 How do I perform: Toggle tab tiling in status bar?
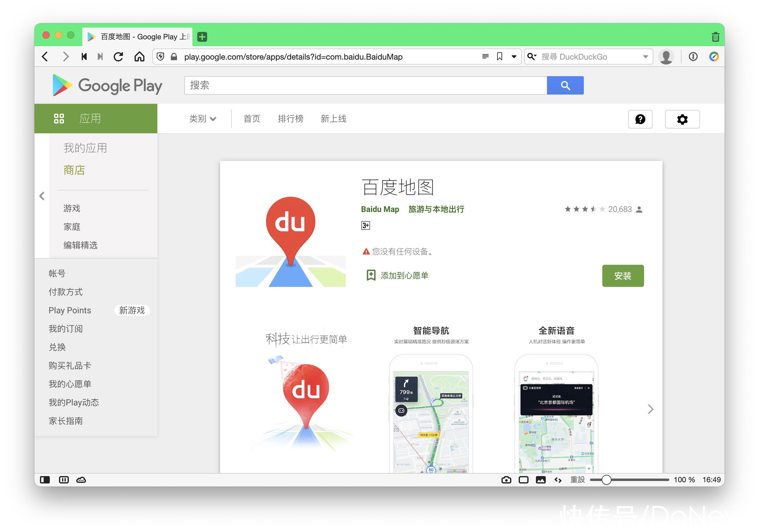tap(64, 480)
